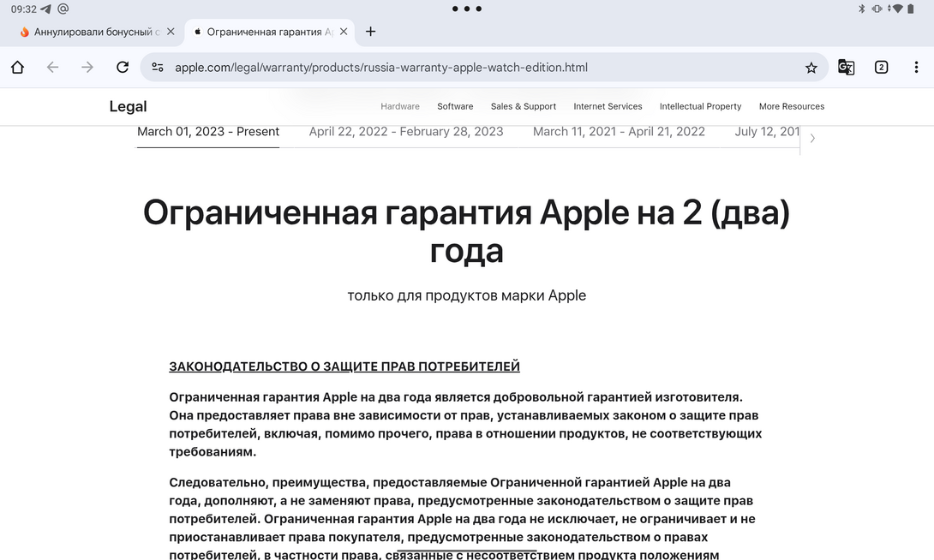Click the three-dot multitasking handle at top
The height and width of the screenshot is (560, 934).
coord(467,9)
